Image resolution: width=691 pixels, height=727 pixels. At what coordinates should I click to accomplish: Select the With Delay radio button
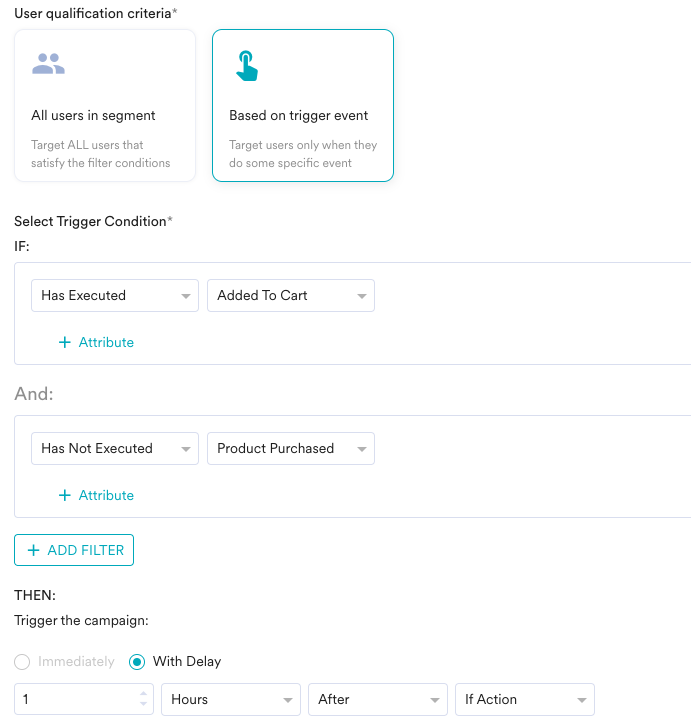tap(137, 662)
